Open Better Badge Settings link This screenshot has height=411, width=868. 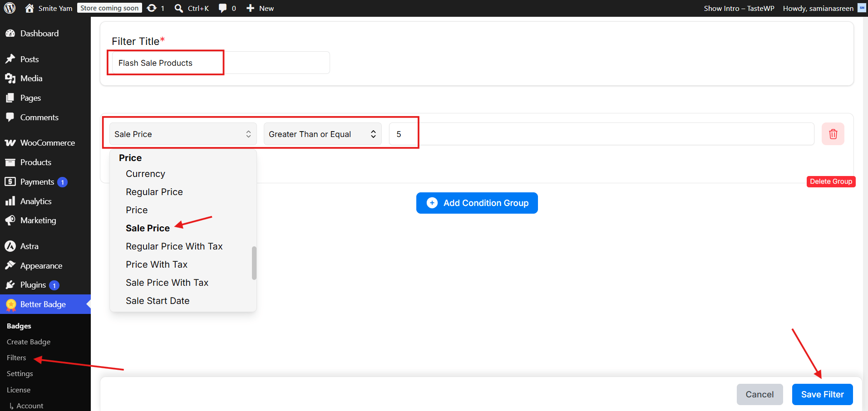click(x=20, y=373)
